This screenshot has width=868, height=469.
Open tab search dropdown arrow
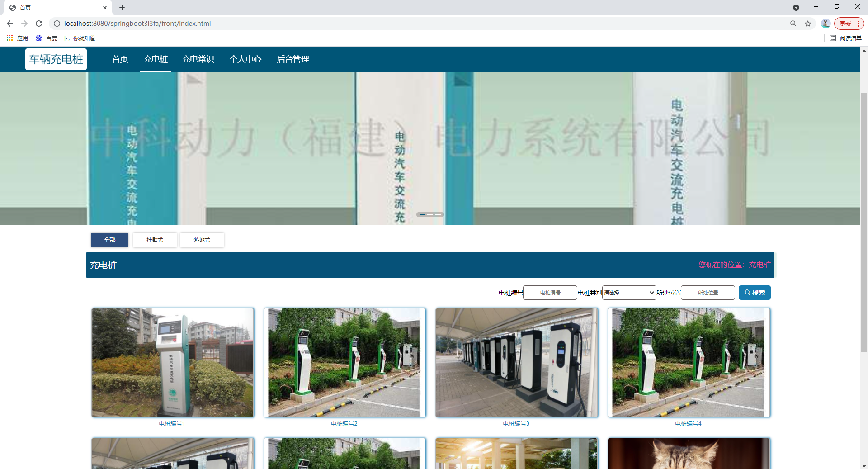[796, 8]
